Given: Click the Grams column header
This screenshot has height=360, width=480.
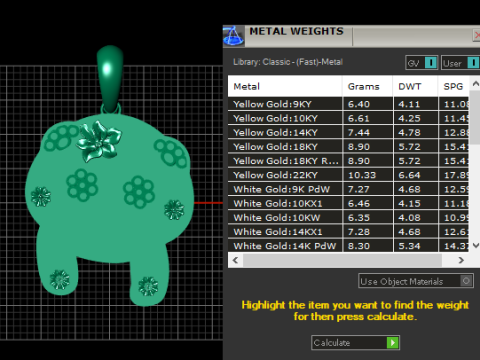Looking at the screenshot, I should pyautogui.click(x=367, y=86).
